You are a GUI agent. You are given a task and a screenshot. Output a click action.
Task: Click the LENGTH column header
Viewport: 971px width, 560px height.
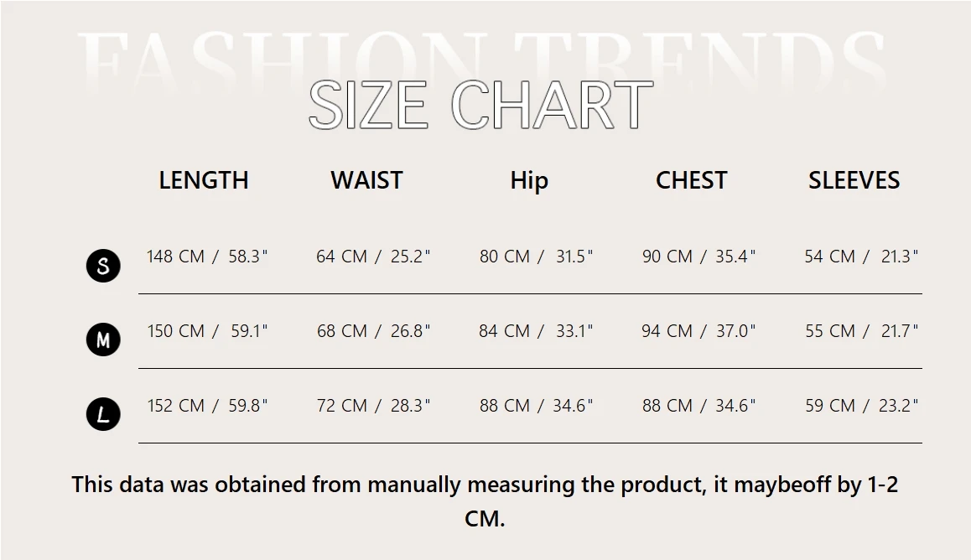[x=204, y=180]
